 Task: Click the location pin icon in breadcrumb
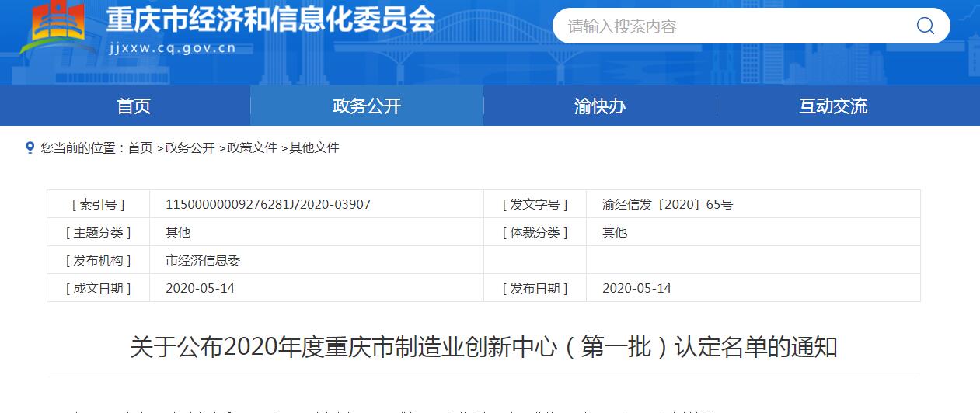[x=30, y=147]
